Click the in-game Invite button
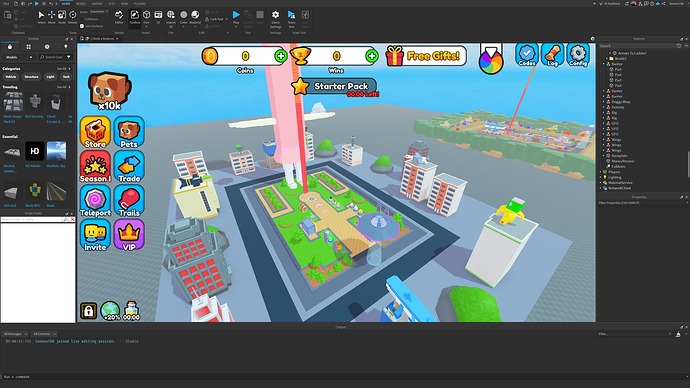 click(x=95, y=235)
